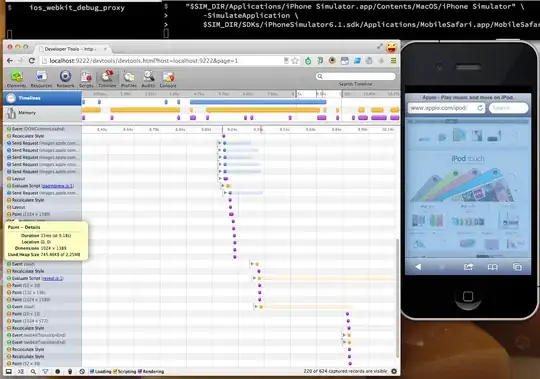The width and height of the screenshot is (540, 379).
Task: Open the tabs view in iPhone Safari
Action: 517,267
